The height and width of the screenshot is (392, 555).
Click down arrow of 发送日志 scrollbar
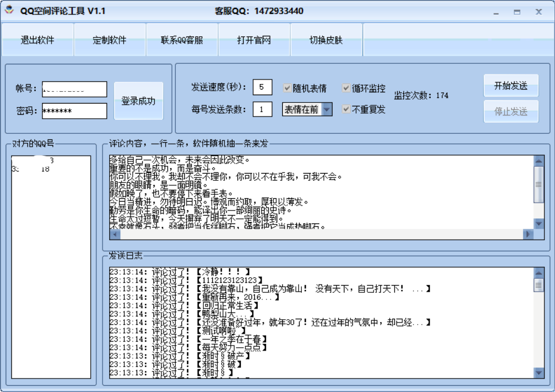pyautogui.click(x=539, y=372)
